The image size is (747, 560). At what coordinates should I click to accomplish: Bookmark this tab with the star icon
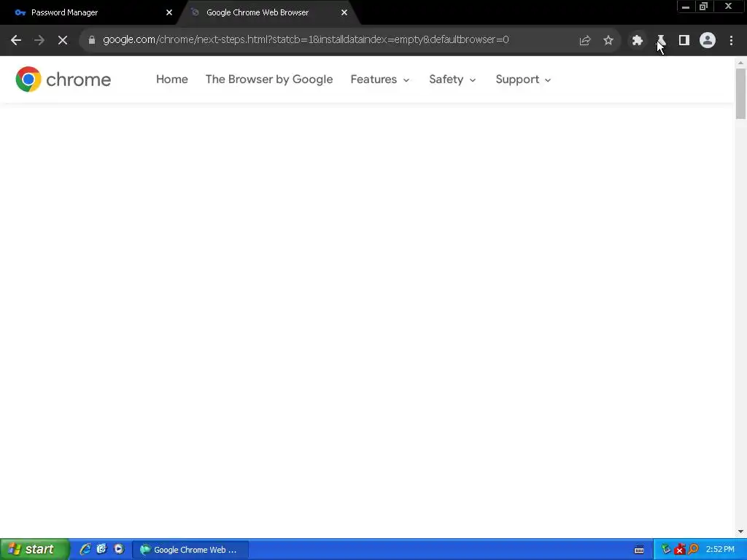tap(608, 40)
